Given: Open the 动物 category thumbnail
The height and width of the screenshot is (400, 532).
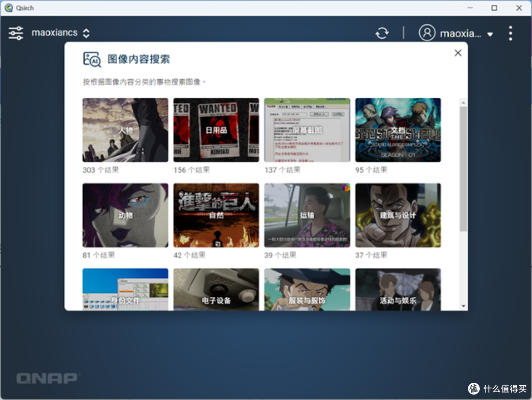Looking at the screenshot, I should click(x=125, y=215).
